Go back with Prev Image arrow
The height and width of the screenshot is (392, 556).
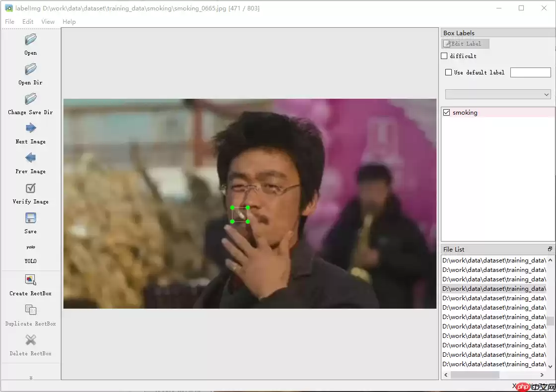click(x=30, y=158)
